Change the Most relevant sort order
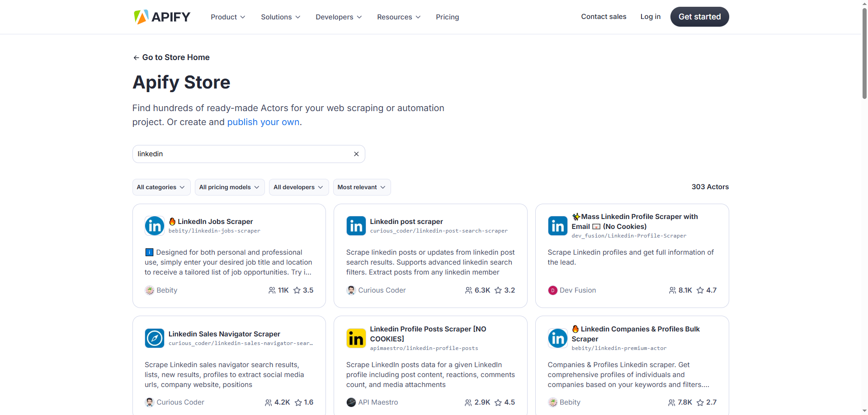 [362, 187]
